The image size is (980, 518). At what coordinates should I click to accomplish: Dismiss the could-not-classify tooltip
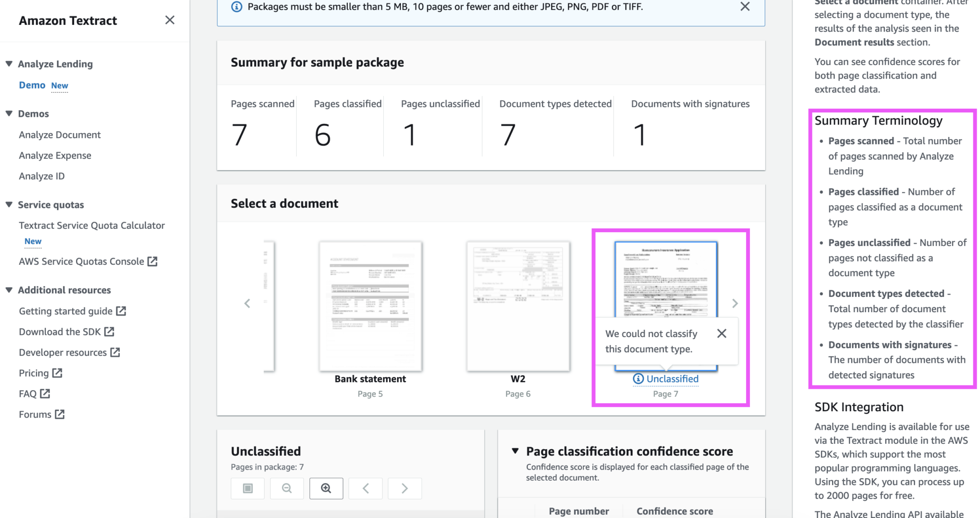coord(722,333)
